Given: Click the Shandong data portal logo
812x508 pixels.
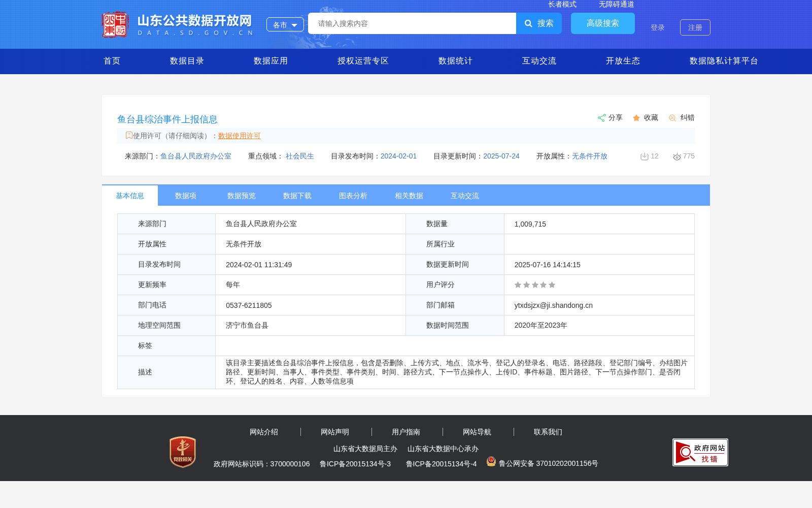Looking at the screenshot, I should coord(178,24).
